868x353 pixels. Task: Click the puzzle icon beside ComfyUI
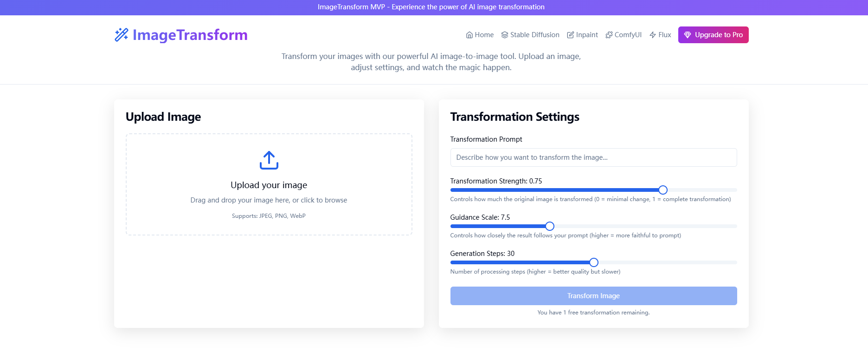coord(609,35)
